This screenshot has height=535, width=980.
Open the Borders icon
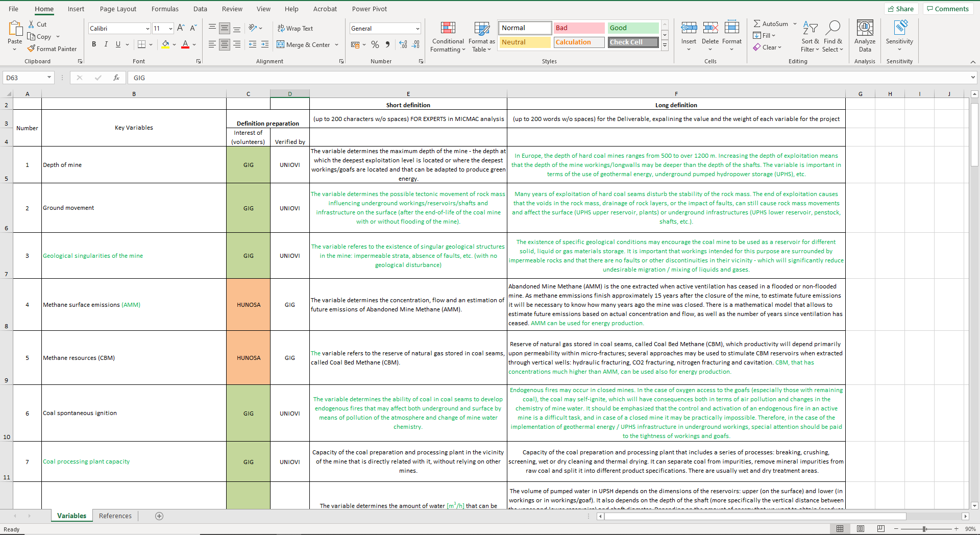[x=142, y=44]
